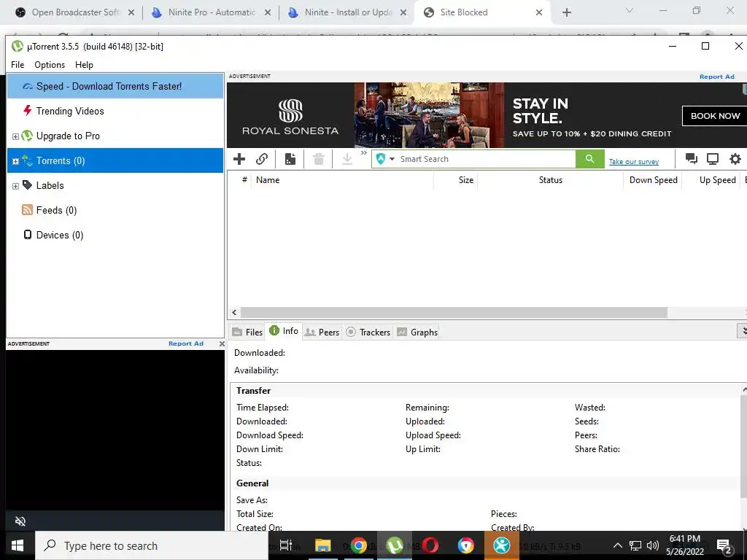Expand the Upgrade to Pro tree node
Viewport: 747px width, 560px height.
[15, 136]
